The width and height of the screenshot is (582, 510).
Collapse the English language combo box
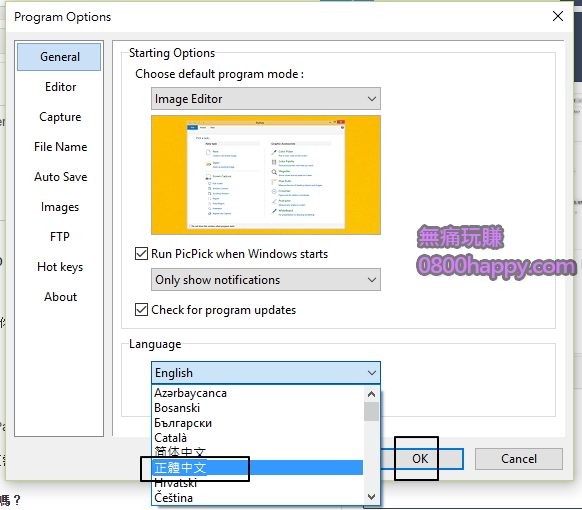[x=266, y=372]
